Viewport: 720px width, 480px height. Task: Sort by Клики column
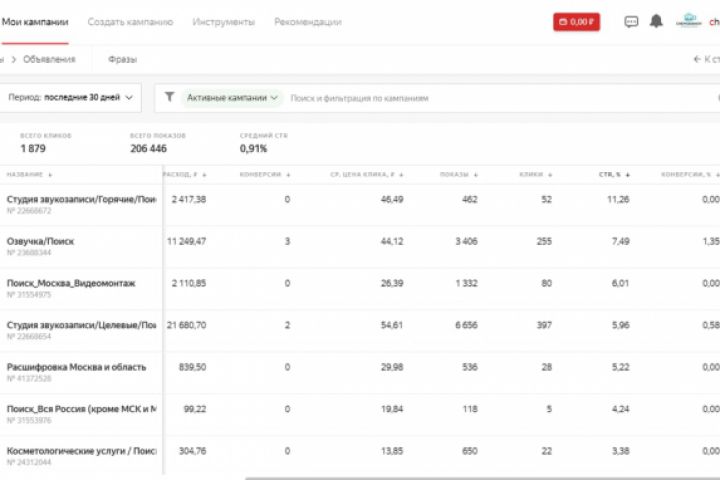pyautogui.click(x=536, y=175)
